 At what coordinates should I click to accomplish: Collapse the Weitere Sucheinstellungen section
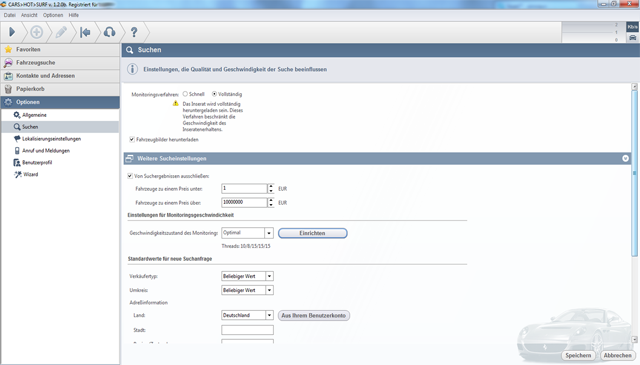click(625, 158)
